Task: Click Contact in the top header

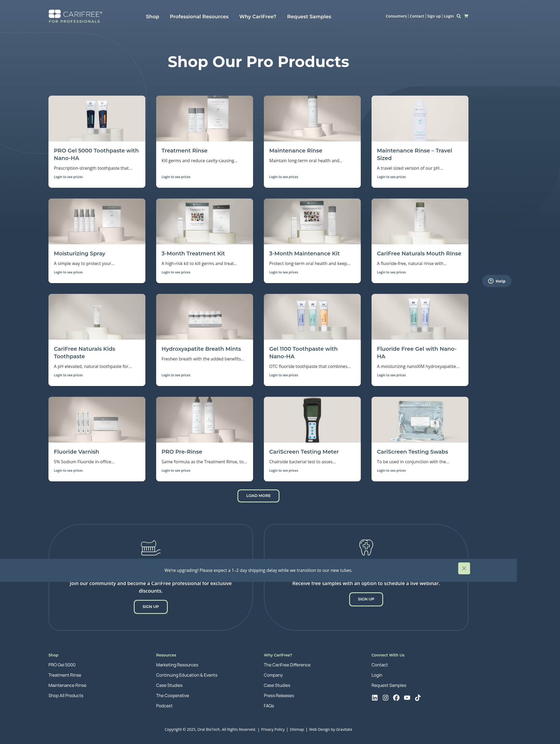Action: (x=417, y=16)
